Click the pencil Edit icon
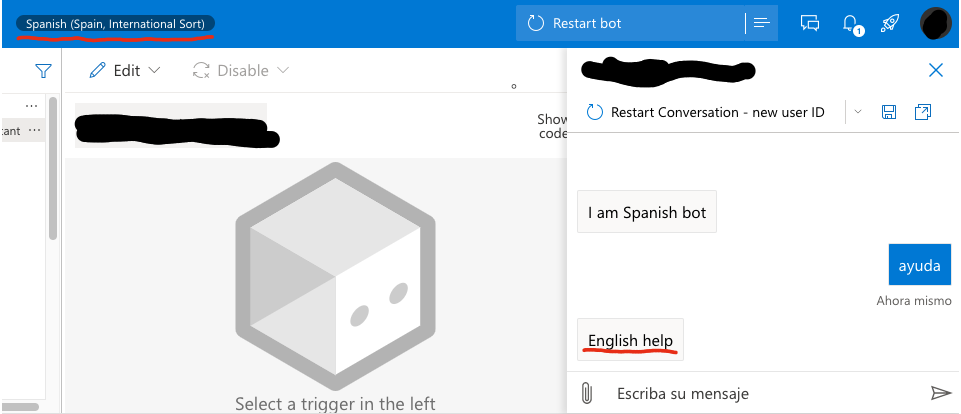This screenshot has width=961, height=414. (x=97, y=71)
